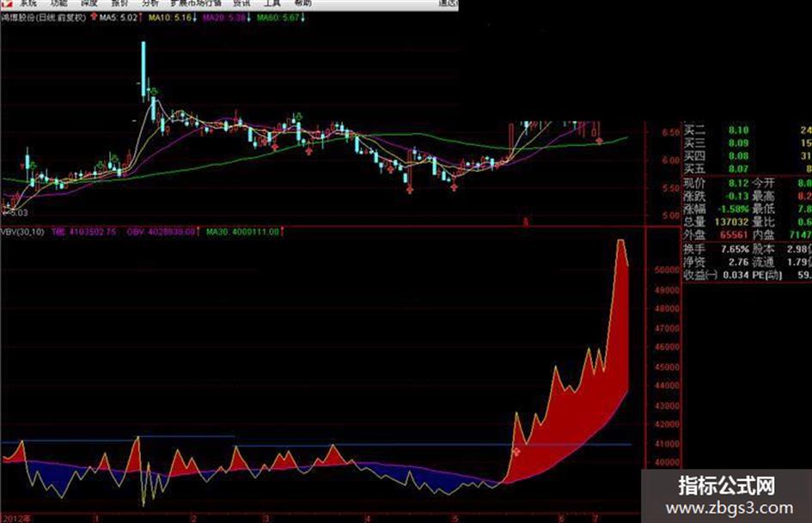Click the red app logo in the menu bar
The height and width of the screenshot is (523, 812).
[x=5, y=3]
